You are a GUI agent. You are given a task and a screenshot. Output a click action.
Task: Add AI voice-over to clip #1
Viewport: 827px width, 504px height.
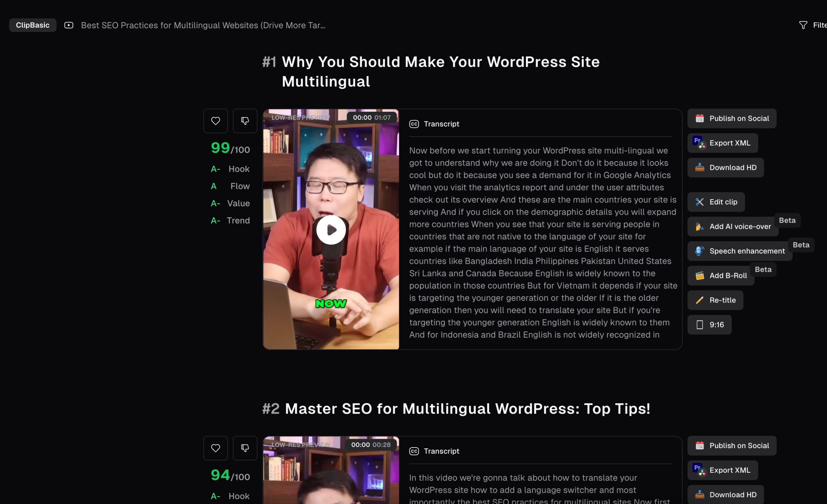coord(733,227)
